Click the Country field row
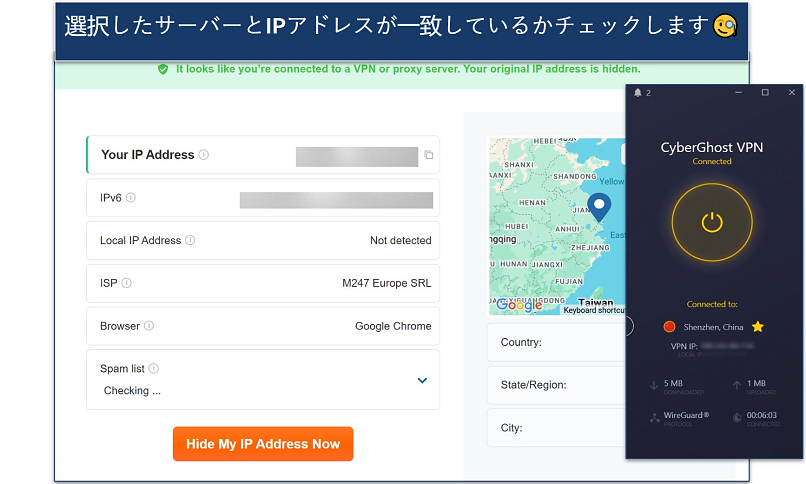 pyautogui.click(x=556, y=342)
